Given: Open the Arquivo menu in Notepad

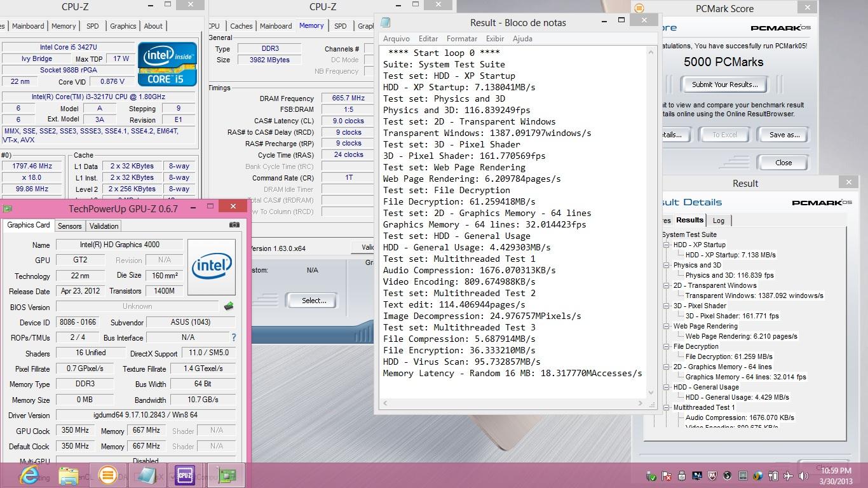Looking at the screenshot, I should [397, 39].
